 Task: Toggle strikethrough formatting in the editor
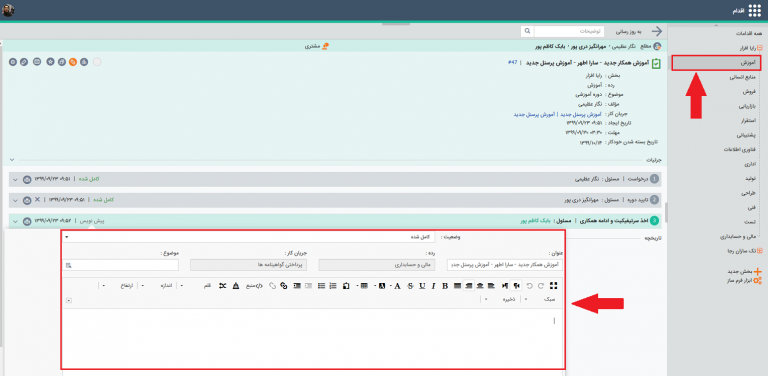click(x=410, y=286)
